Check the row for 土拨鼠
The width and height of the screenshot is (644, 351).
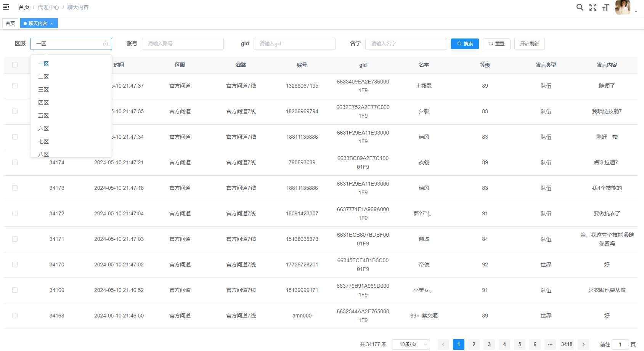pyautogui.click(x=15, y=86)
